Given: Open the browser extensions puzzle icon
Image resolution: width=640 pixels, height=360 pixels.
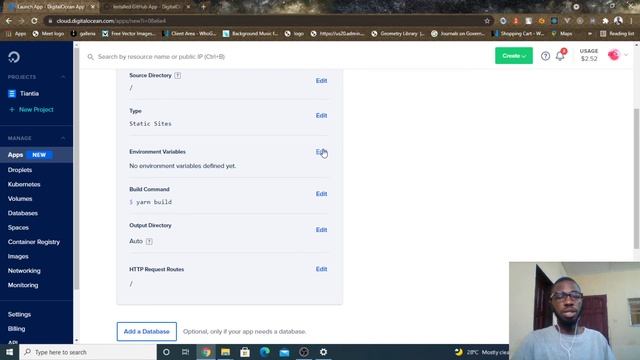Looking at the screenshot, I should (x=605, y=21).
